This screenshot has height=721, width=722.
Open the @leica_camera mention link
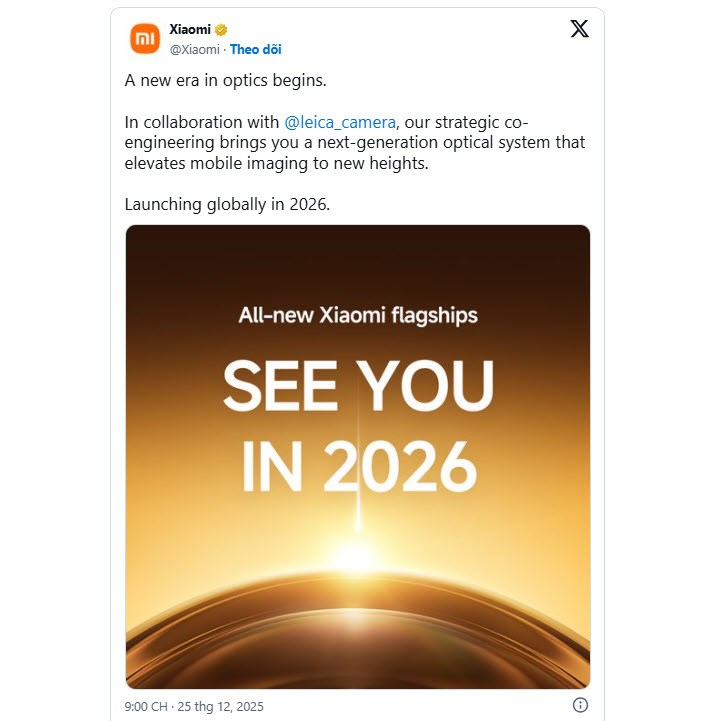coord(340,122)
